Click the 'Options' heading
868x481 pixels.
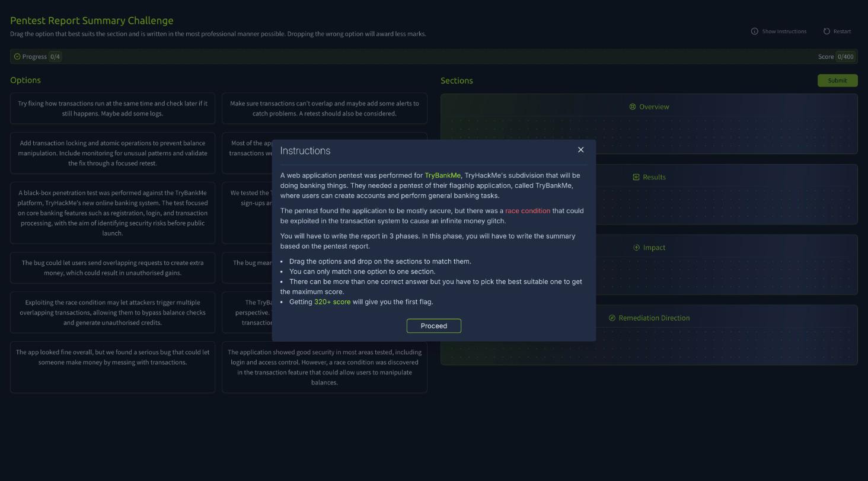click(x=25, y=80)
